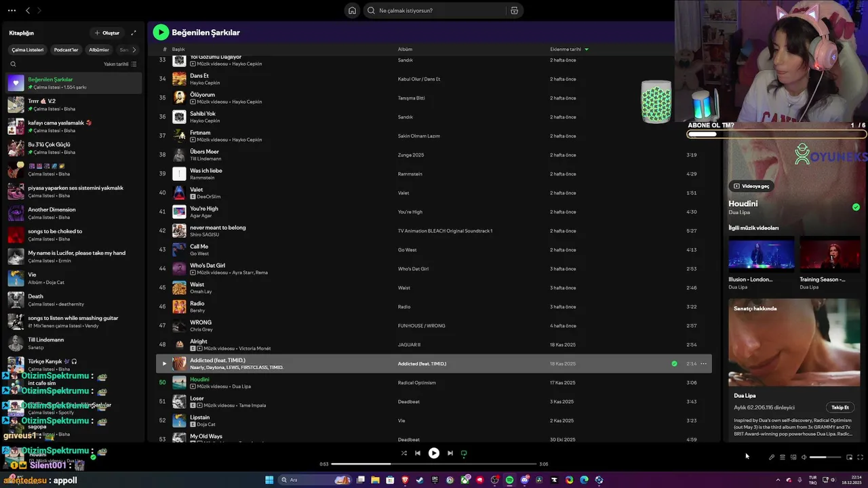Toggle liked checkmark on the Addicted row

pos(674,363)
